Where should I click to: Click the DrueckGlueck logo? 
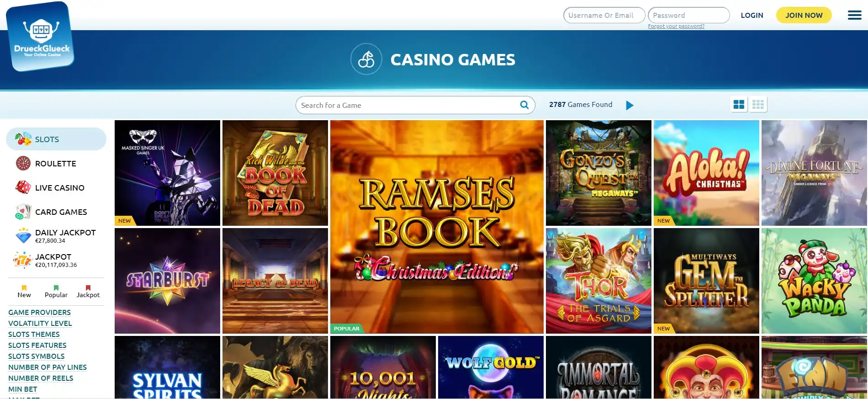[40, 37]
